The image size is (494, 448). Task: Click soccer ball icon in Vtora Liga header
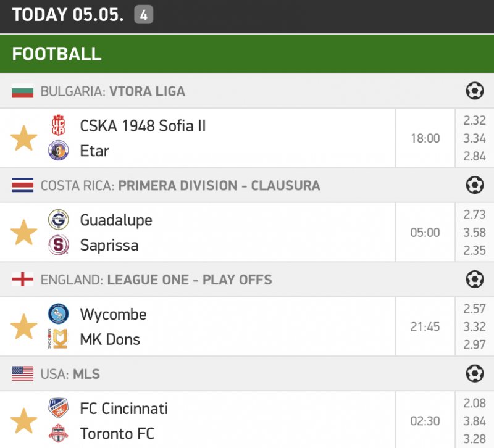tap(474, 91)
